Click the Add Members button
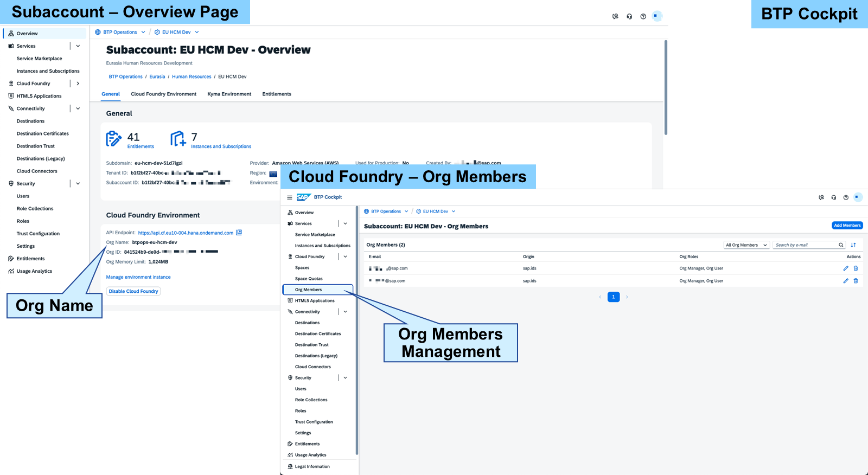The width and height of the screenshot is (868, 475). coord(847,226)
